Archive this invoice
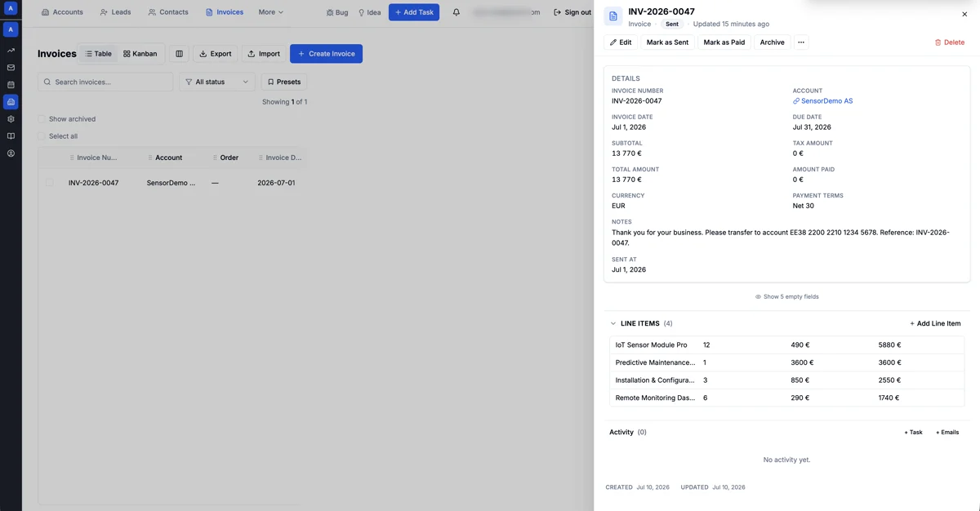The height and width of the screenshot is (511, 980). click(x=772, y=42)
